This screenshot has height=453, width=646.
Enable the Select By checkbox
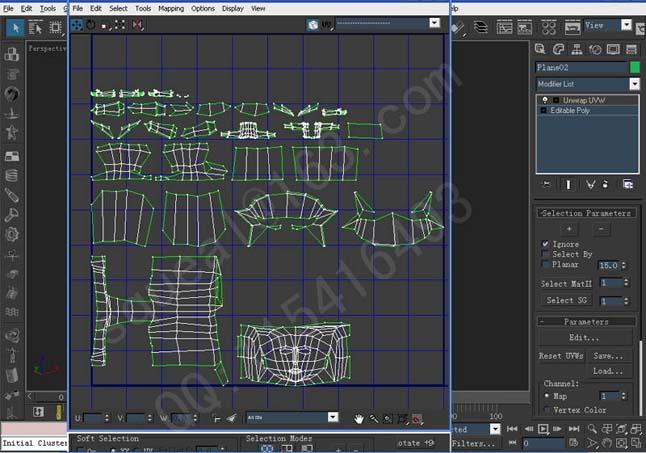point(545,255)
